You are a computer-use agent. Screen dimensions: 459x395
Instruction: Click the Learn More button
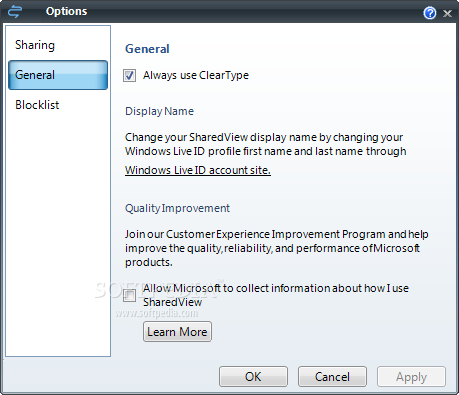tap(177, 332)
